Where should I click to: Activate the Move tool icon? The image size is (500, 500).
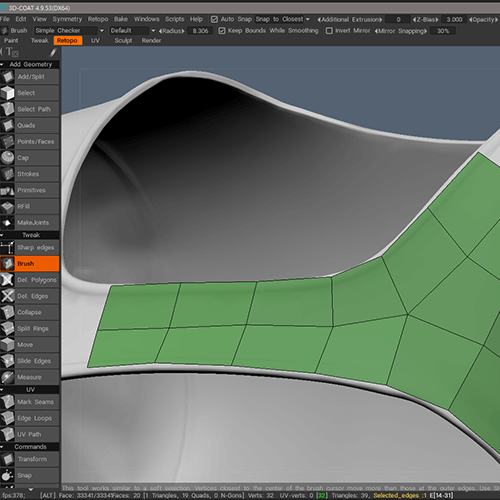(x=7, y=345)
